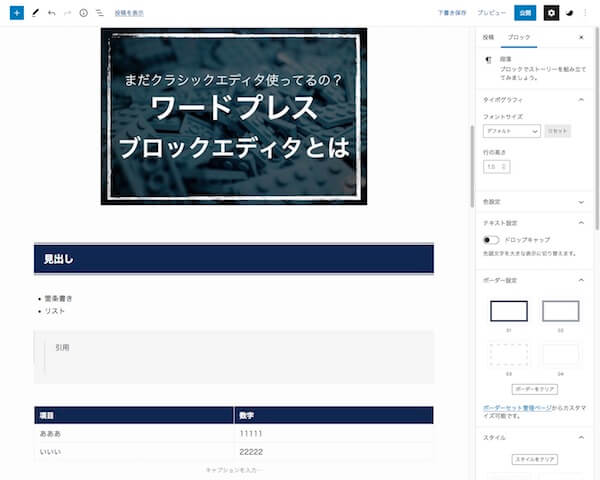Toggle the settings gear sidebar
Image resolution: width=600 pixels, height=480 pixels.
[x=551, y=13]
